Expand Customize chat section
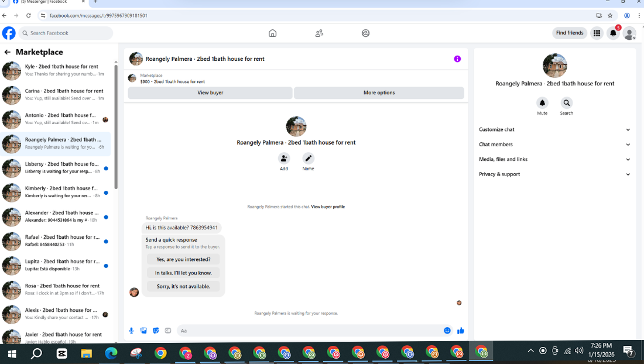 tap(554, 130)
